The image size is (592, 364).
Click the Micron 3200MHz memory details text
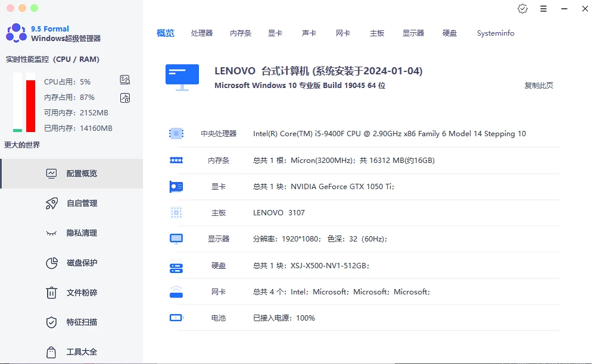coord(344,161)
